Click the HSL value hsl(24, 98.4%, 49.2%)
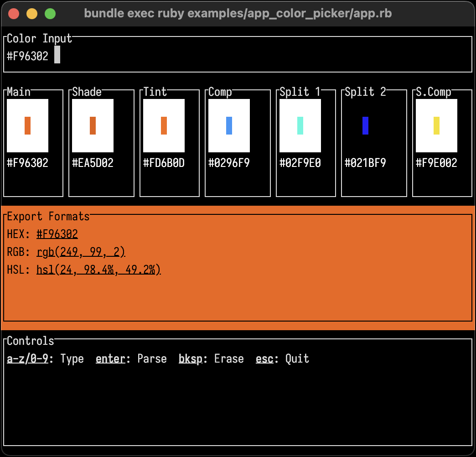This screenshot has height=457, width=476. (98, 270)
